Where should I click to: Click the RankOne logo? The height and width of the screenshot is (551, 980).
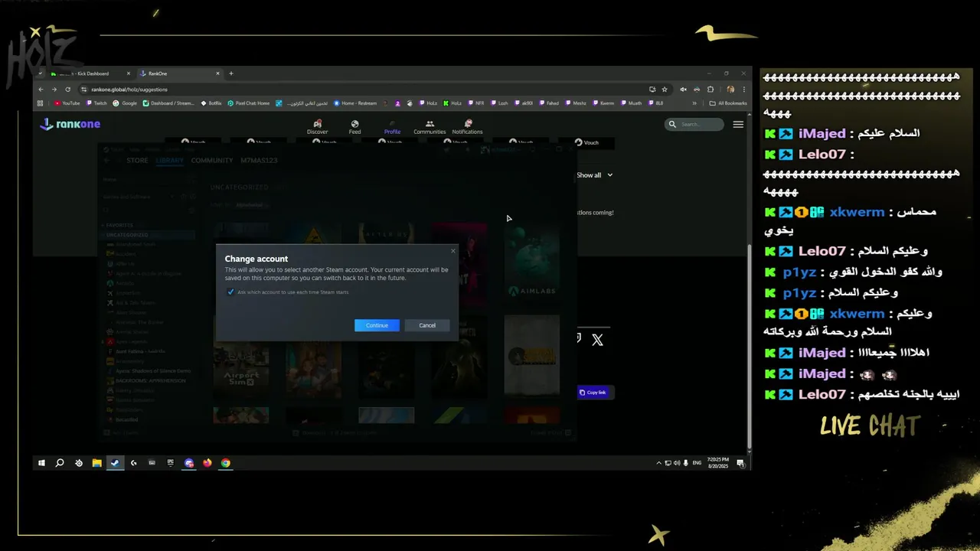click(x=70, y=124)
